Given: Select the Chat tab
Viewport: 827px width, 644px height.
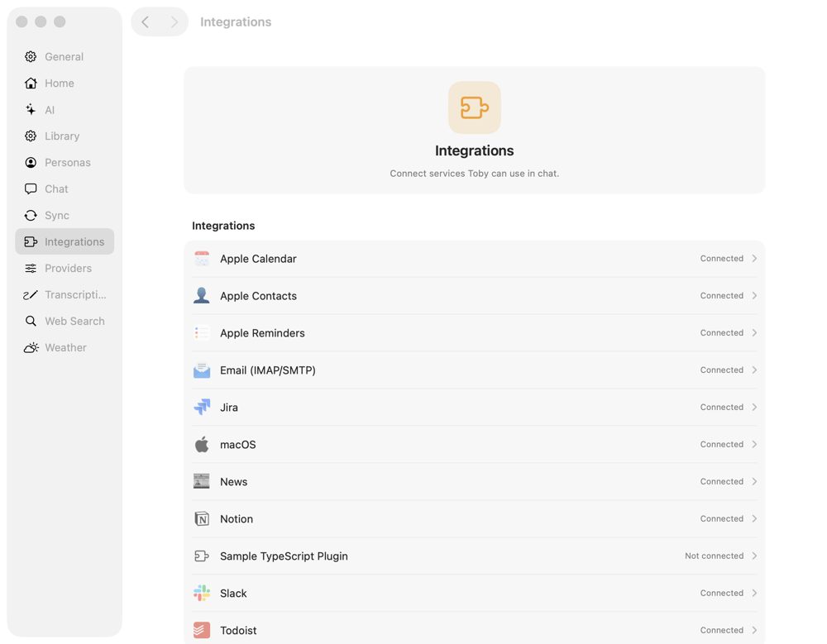Looking at the screenshot, I should pyautogui.click(x=65, y=188).
